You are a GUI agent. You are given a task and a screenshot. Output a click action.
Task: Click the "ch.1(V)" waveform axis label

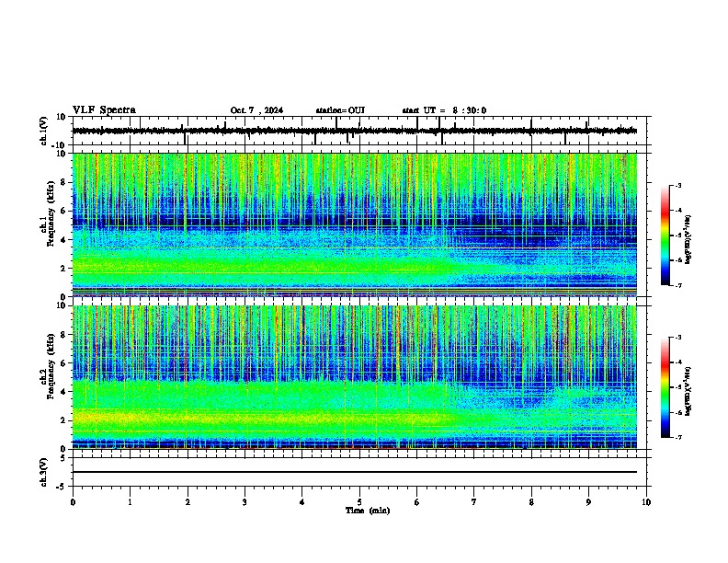44,131
